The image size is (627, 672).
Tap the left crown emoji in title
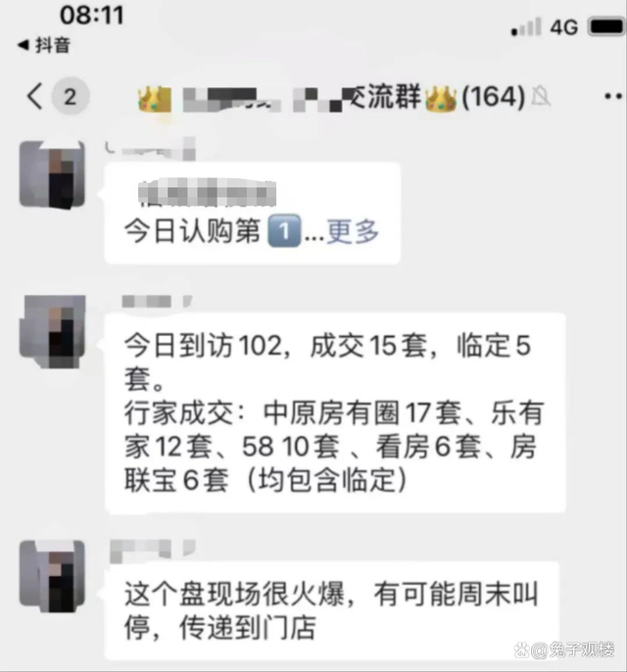(154, 99)
